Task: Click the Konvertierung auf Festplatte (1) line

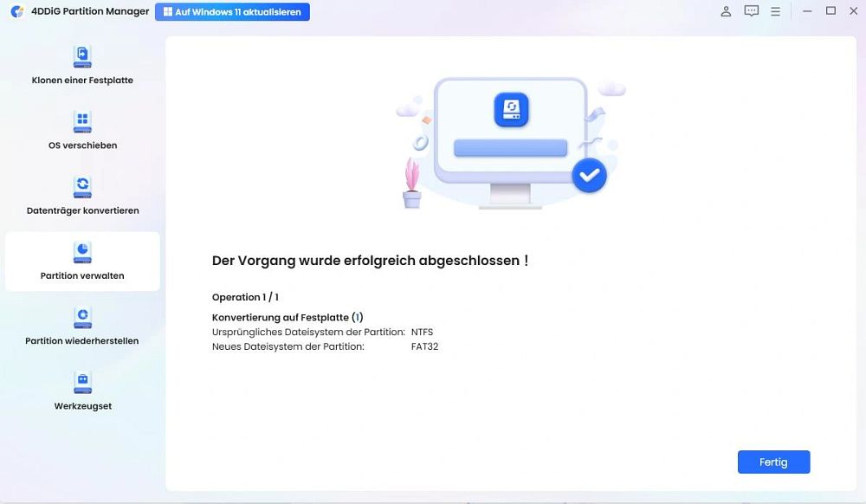Action: pyautogui.click(x=288, y=318)
